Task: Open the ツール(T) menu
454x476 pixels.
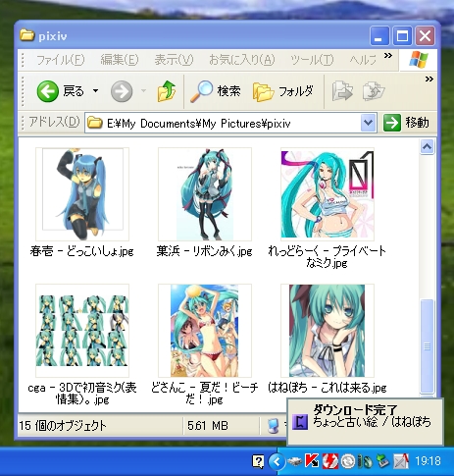Action: pyautogui.click(x=312, y=60)
